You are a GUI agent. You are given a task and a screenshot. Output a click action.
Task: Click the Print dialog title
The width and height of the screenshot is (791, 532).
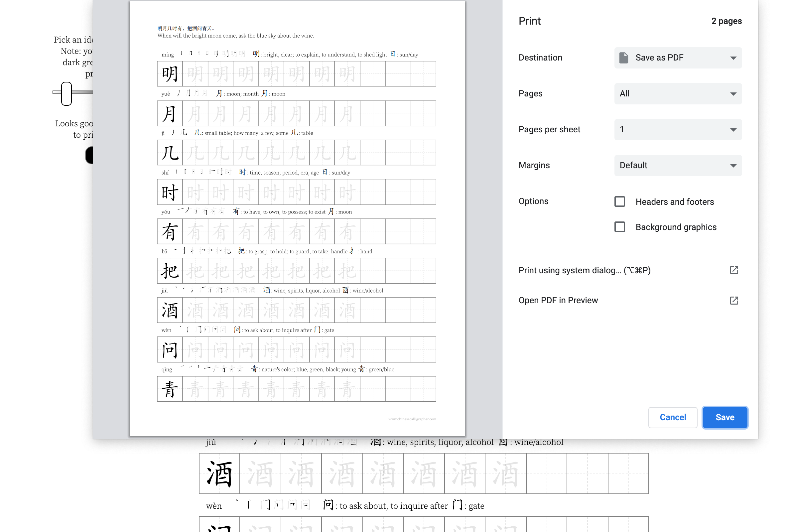(529, 21)
